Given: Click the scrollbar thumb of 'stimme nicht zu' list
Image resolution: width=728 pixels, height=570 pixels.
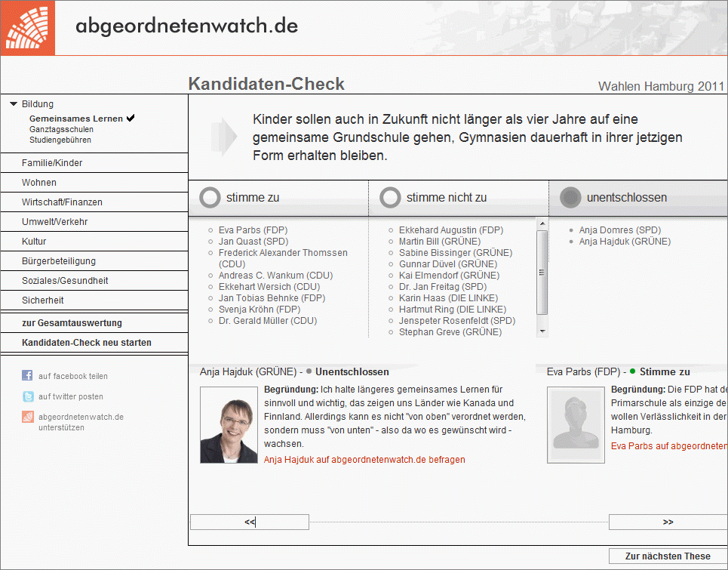Looking at the screenshot, I should (x=542, y=273).
